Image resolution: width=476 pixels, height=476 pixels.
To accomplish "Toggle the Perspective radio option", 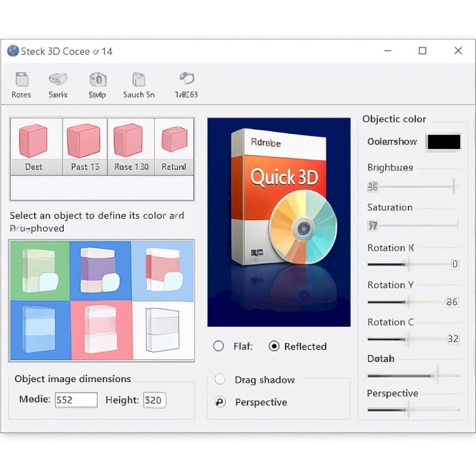I will (x=220, y=402).
